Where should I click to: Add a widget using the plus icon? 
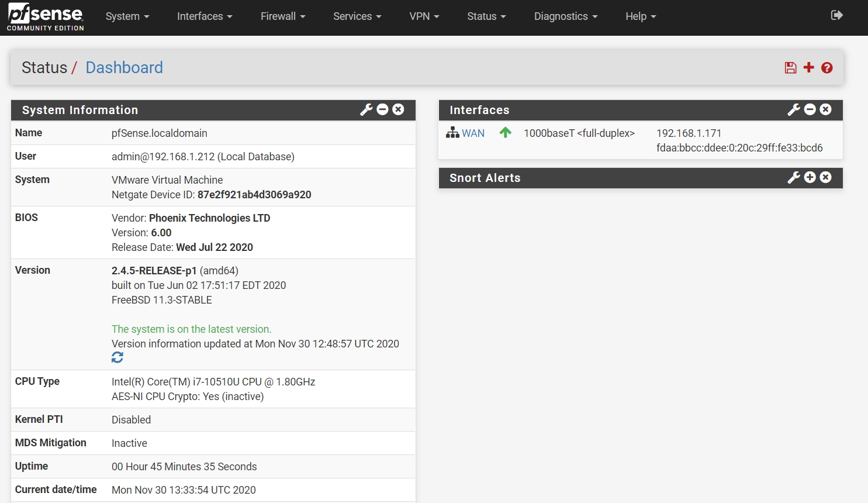coord(808,68)
